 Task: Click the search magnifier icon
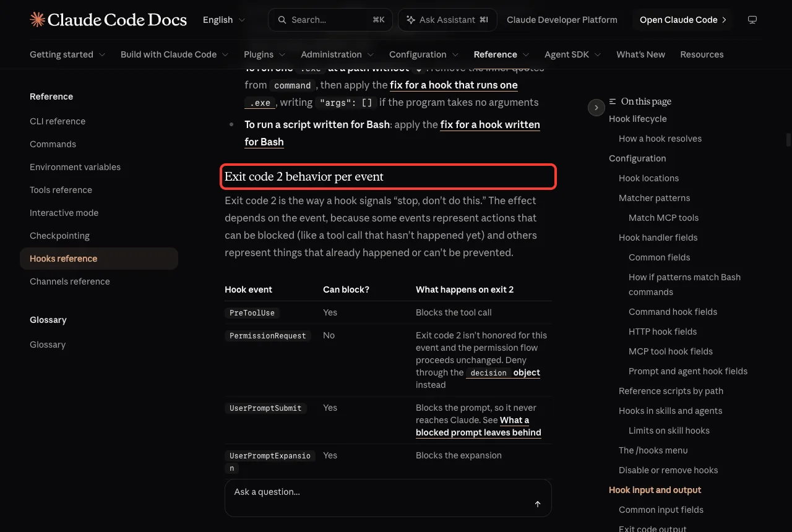(282, 20)
